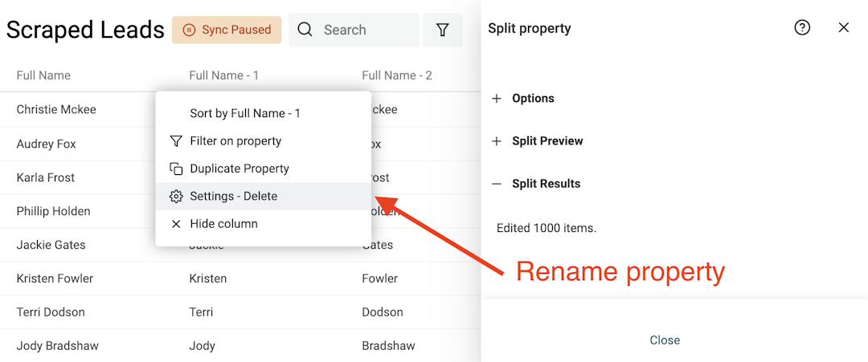Click the Full Name - 2 column header
868x362 pixels.
396,75
